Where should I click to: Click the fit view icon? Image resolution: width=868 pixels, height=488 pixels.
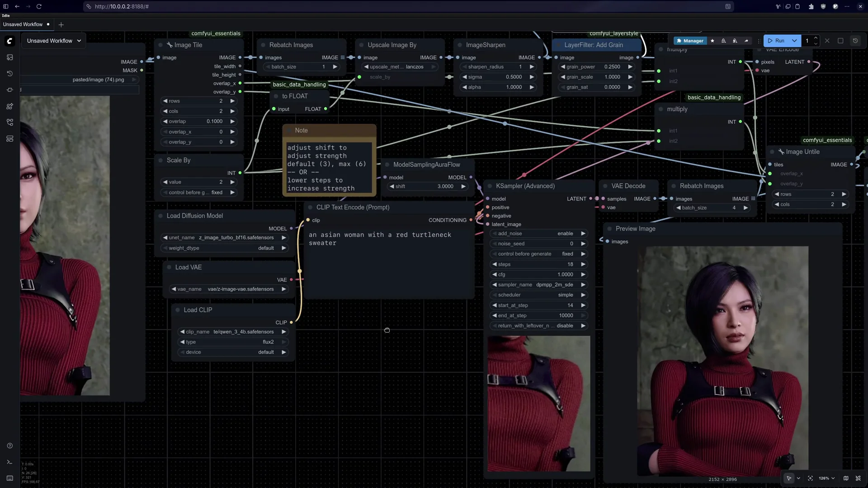(810, 478)
